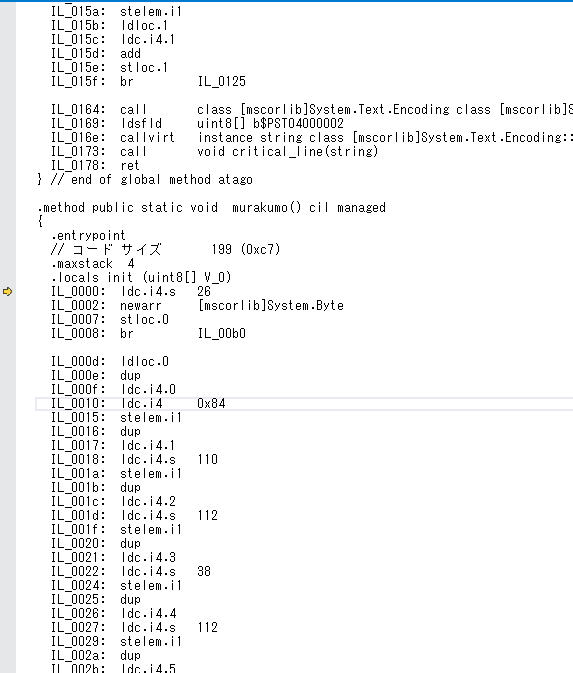Viewport: 573px width, 673px height.
Task: Click the line IL_0015: stelem.i1
Action: [x=116, y=418]
